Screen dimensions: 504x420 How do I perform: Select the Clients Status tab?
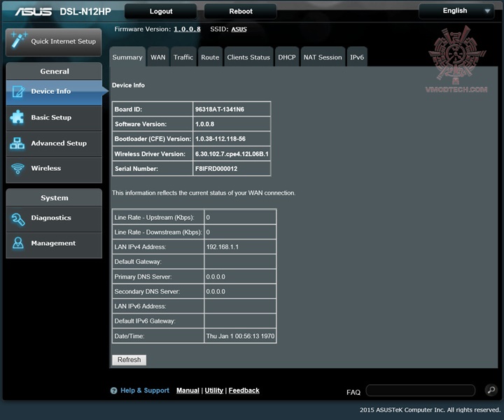point(248,57)
